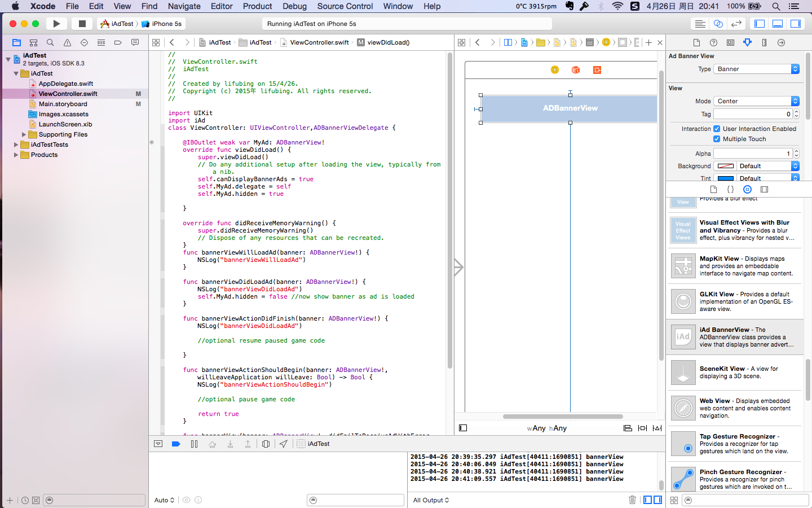The image size is (812, 508).
Task: Open the Find navigator magnifier icon
Action: tap(50, 42)
